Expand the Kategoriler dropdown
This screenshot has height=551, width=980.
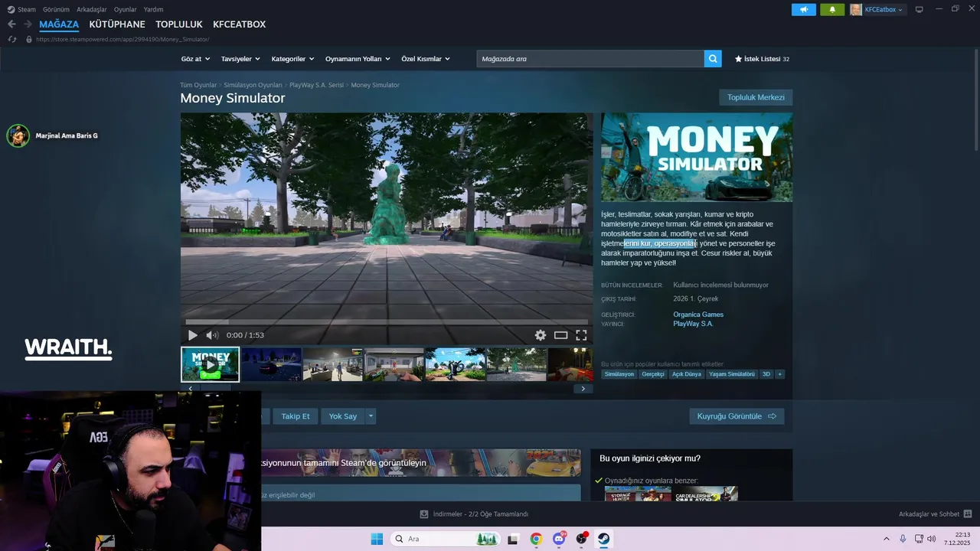(x=292, y=59)
